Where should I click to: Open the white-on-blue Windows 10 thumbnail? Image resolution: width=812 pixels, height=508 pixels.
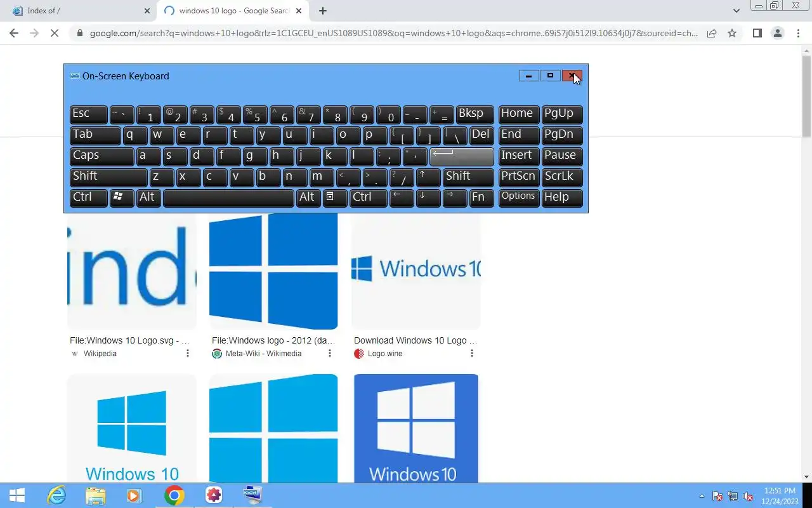(x=416, y=429)
